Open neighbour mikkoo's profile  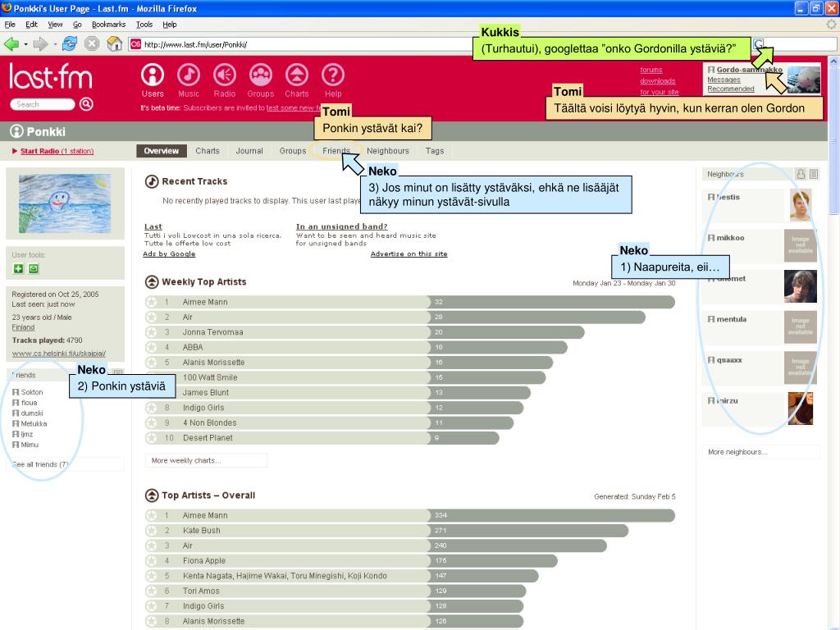click(x=730, y=238)
